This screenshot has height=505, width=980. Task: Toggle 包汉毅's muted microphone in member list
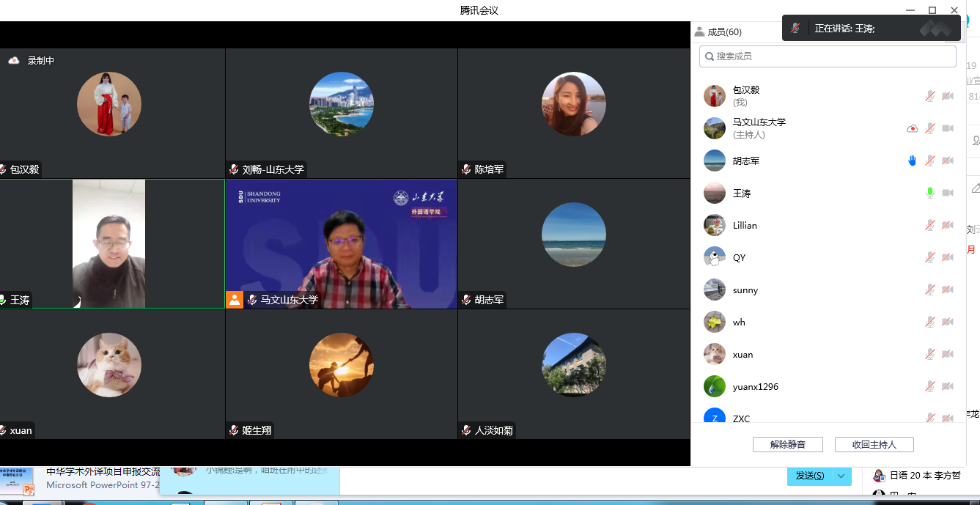point(929,96)
